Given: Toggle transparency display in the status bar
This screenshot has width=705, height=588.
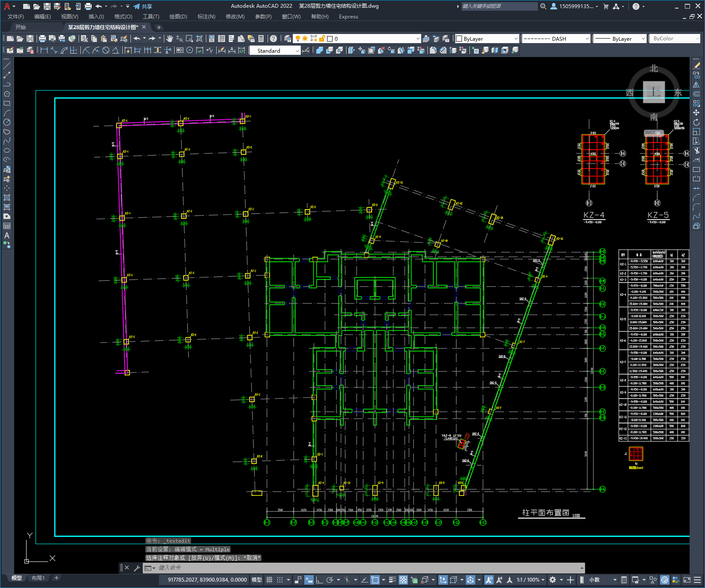Looking at the screenshot, I should click(x=403, y=580).
